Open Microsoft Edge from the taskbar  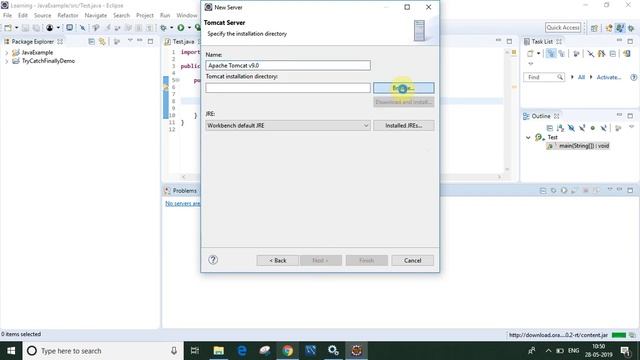point(242,351)
